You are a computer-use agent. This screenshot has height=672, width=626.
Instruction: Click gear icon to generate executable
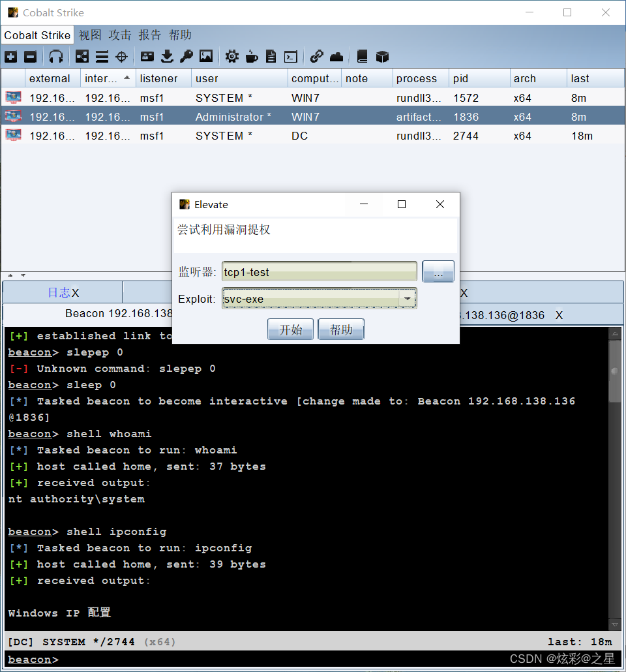[x=231, y=57]
